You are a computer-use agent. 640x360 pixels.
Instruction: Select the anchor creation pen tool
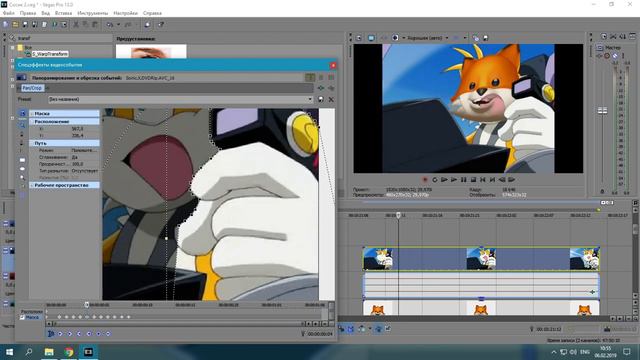point(22,134)
